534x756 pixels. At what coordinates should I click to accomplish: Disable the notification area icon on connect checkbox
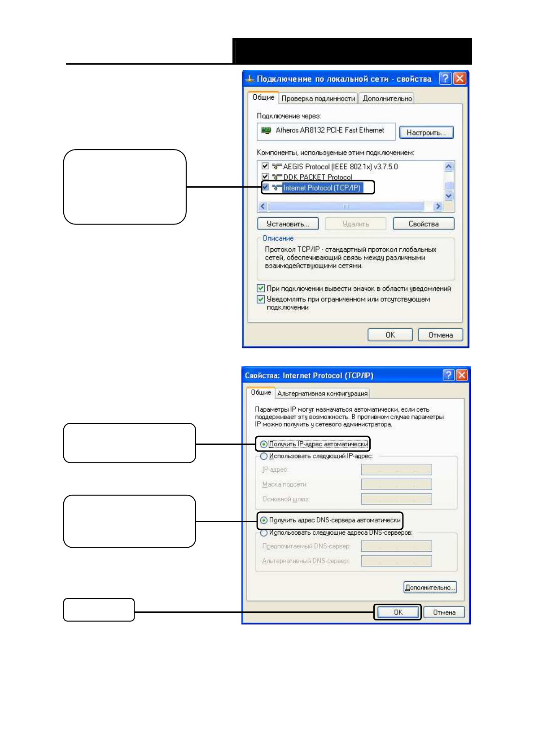[261, 288]
